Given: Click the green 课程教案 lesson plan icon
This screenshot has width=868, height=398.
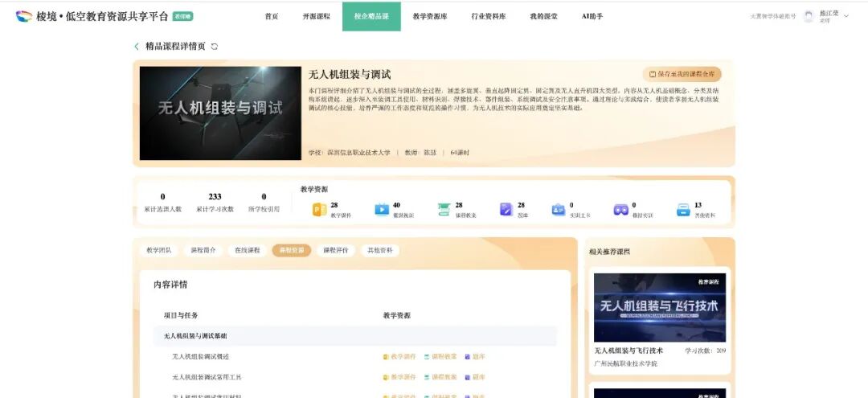Looking at the screenshot, I should click(x=444, y=210).
